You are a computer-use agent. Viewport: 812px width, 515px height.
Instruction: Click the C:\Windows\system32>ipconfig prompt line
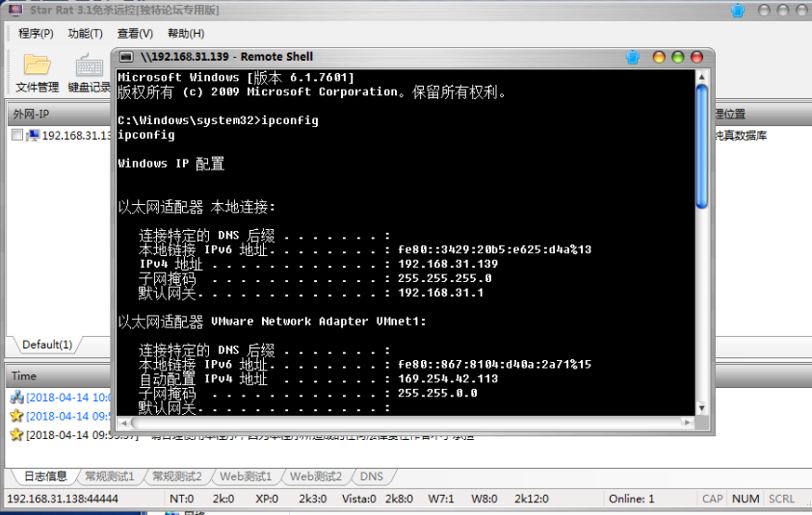point(218,120)
